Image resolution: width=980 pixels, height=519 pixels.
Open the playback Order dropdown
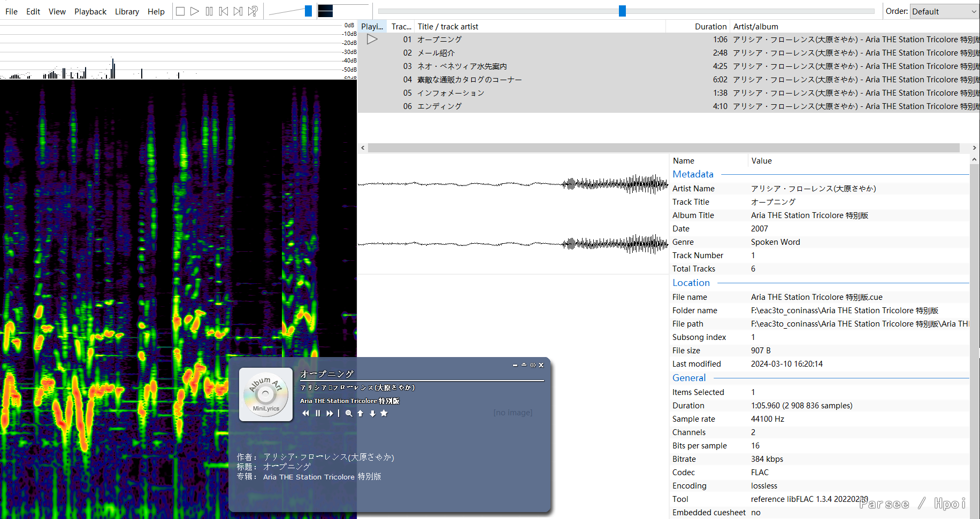(x=944, y=11)
